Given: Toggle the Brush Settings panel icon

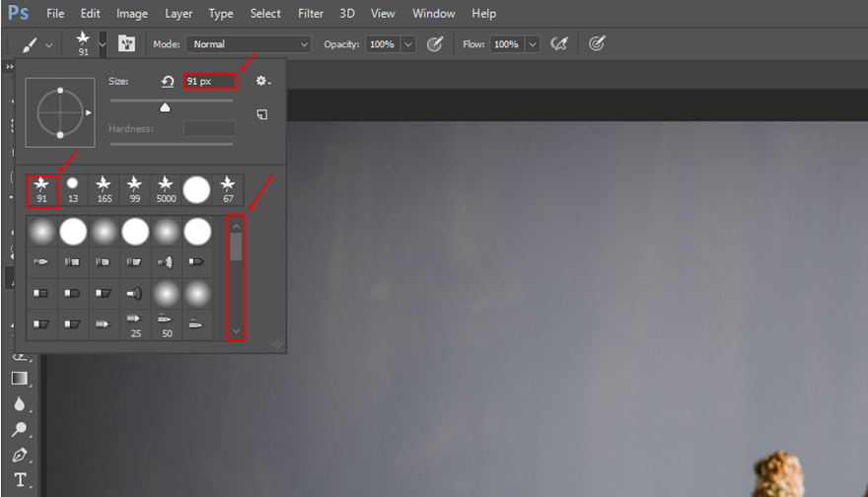Looking at the screenshot, I should [126, 43].
